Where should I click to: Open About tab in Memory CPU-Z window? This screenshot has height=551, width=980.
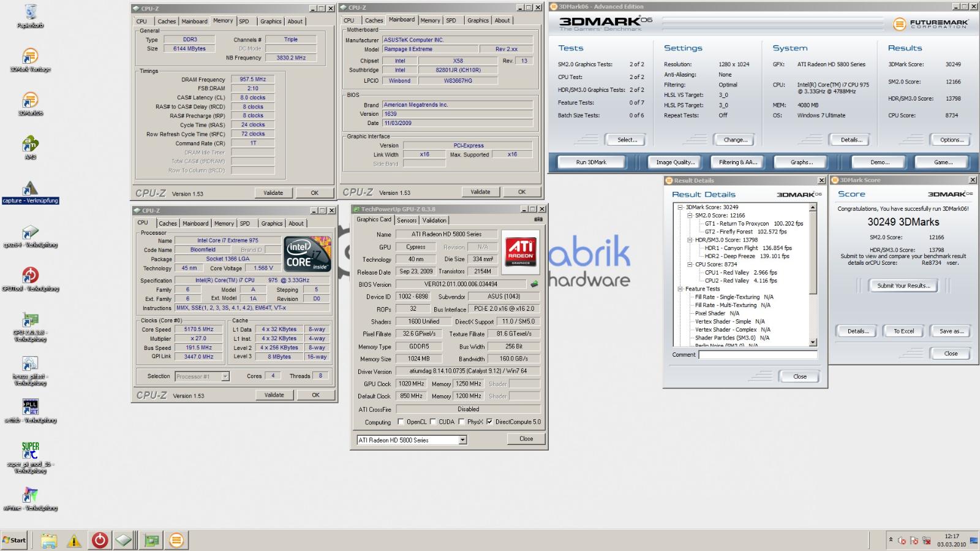[295, 21]
